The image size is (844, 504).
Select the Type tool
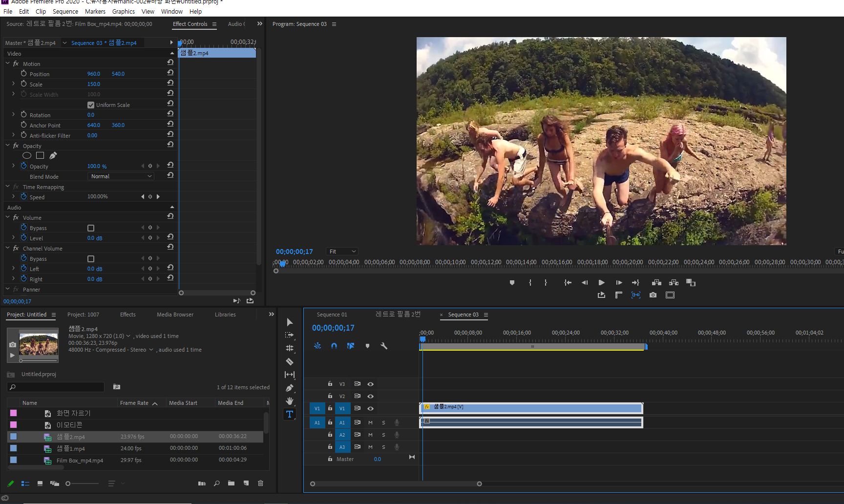click(290, 414)
